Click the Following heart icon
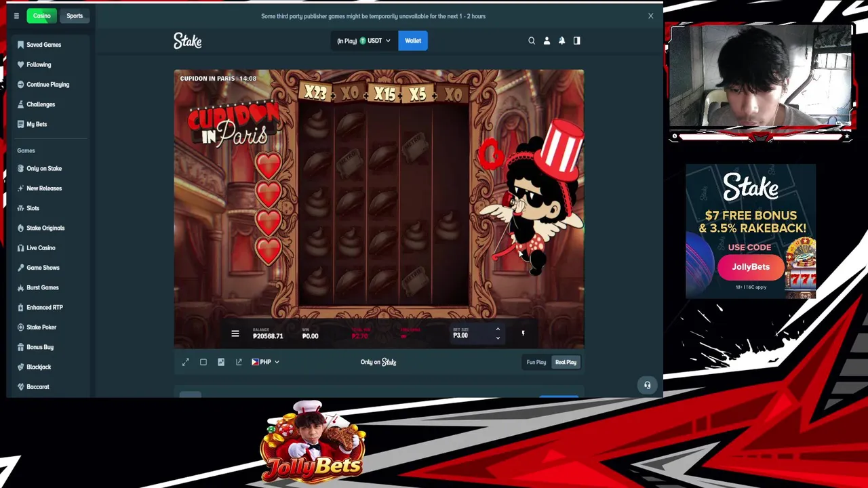The height and width of the screenshot is (488, 868). 21,64
